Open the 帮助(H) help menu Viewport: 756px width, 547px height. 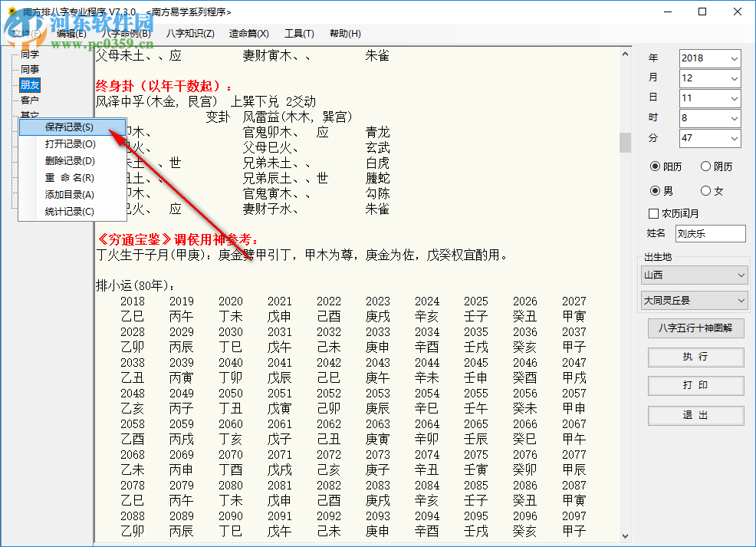coord(345,33)
